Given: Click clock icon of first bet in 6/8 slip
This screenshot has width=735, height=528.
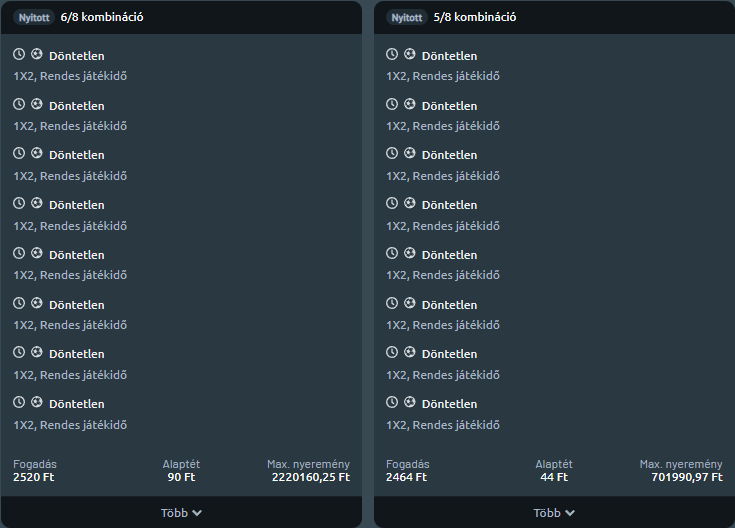Looking at the screenshot, I should pos(19,54).
